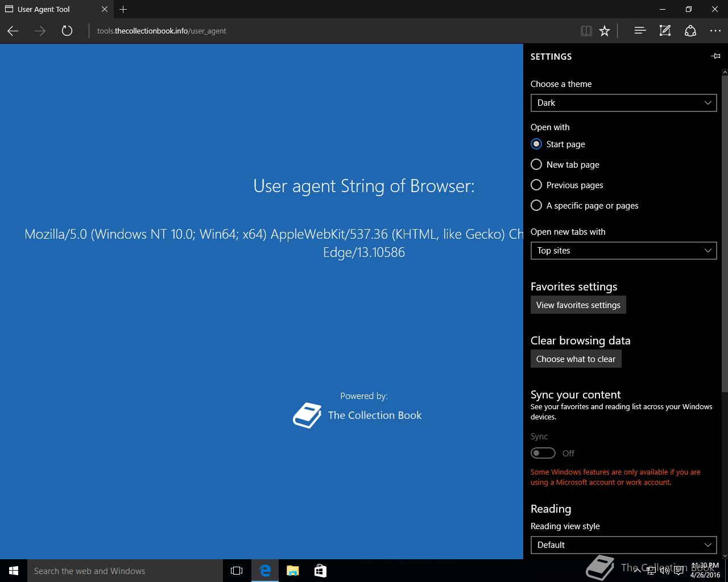Expand the Choose a theme dropdown

pos(623,103)
